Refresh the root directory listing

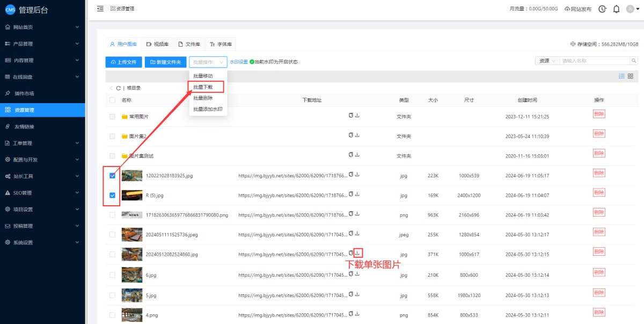point(118,88)
